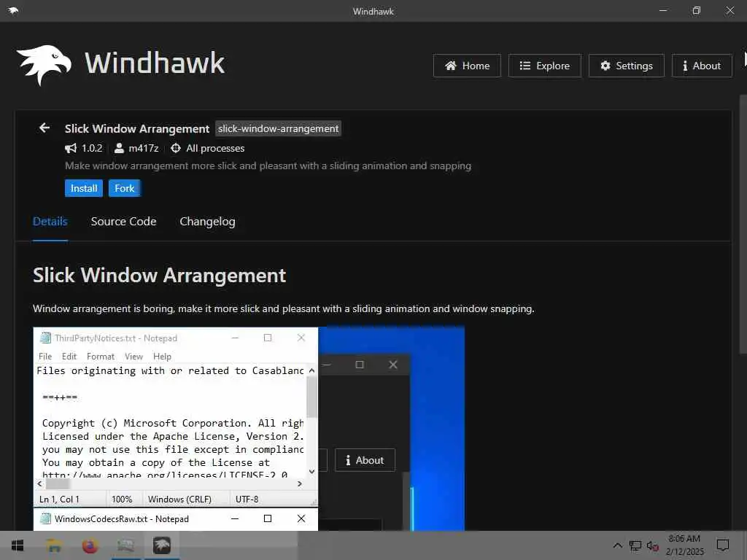Click the crosshair target processes icon

coord(176,148)
